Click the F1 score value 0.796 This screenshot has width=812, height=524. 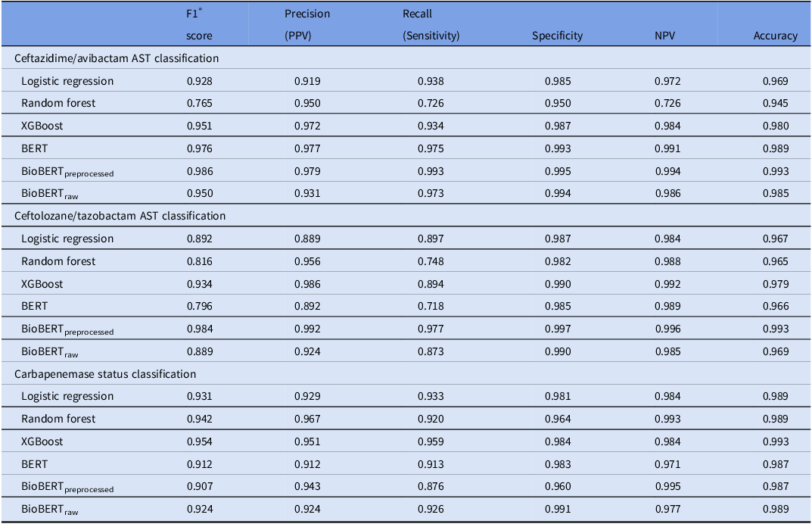point(200,306)
